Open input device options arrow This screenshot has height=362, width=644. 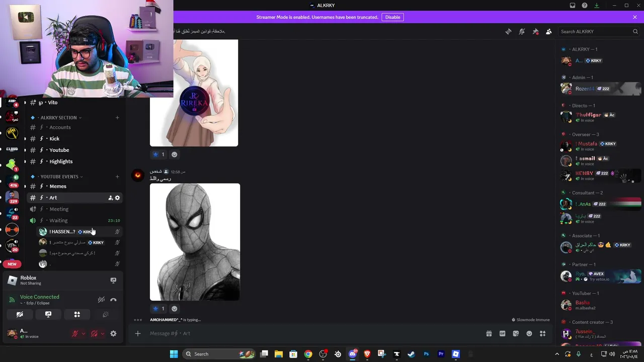click(x=84, y=334)
